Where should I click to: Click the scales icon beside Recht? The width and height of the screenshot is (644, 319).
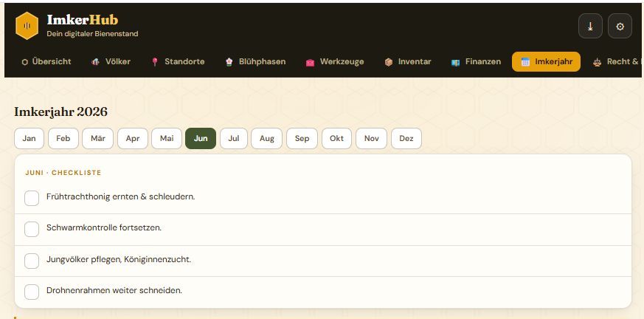pyautogui.click(x=598, y=62)
